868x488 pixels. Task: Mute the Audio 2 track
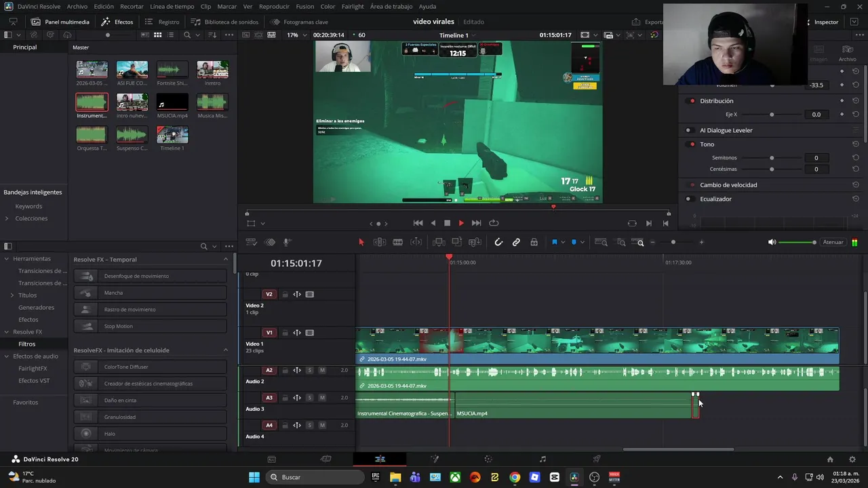tap(322, 370)
